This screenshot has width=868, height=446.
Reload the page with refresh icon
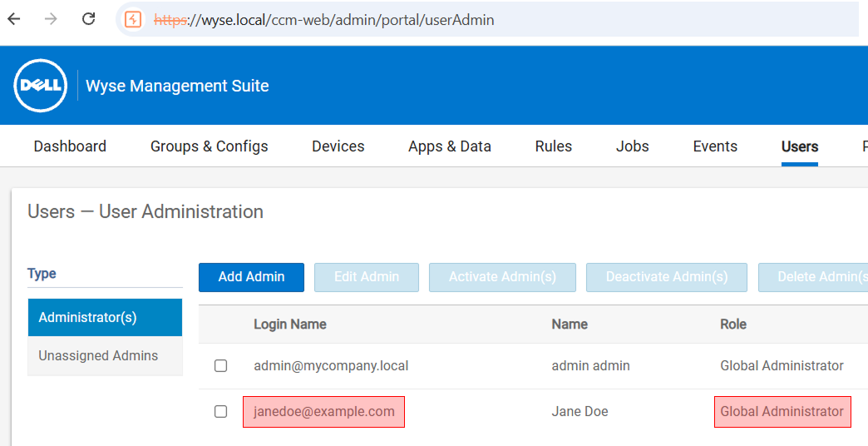pyautogui.click(x=89, y=19)
